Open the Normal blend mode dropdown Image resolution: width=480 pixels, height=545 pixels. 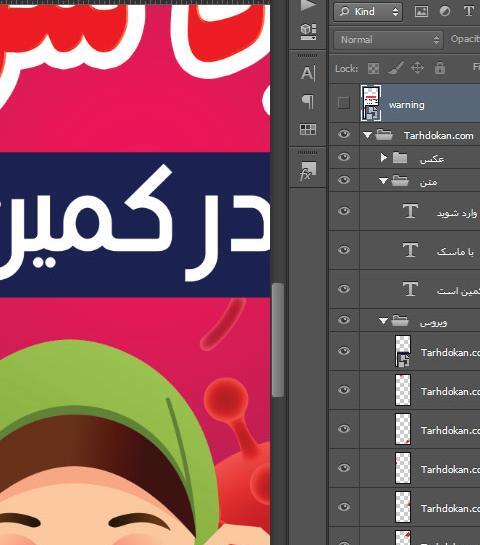coord(388,40)
